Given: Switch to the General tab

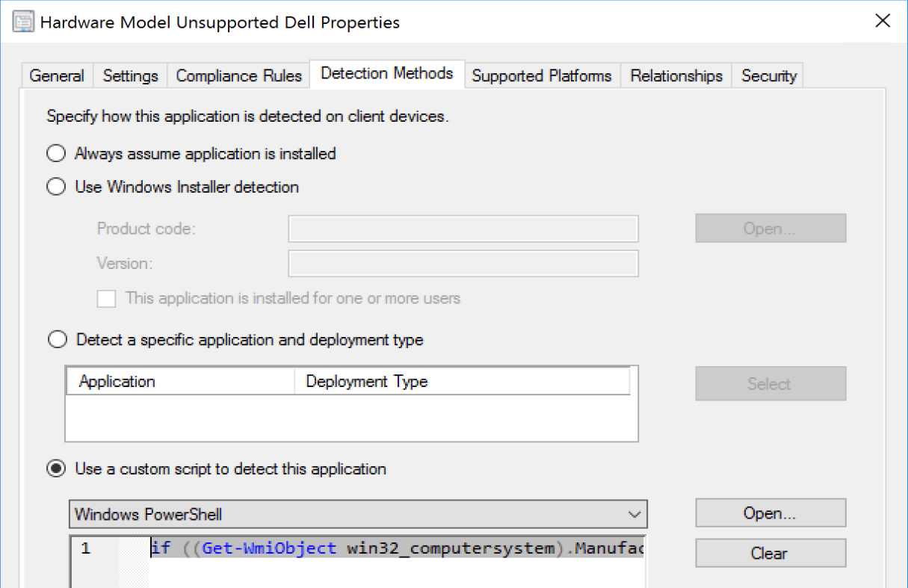Looking at the screenshot, I should click(57, 76).
